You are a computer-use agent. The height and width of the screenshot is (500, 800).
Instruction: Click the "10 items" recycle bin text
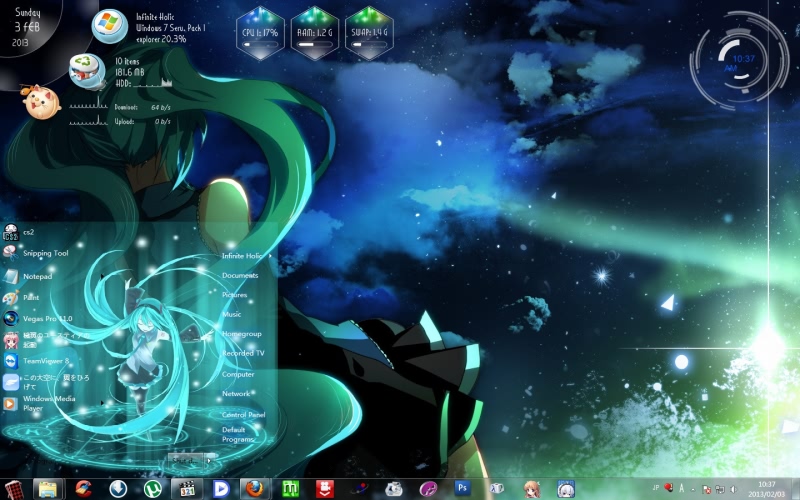point(127,61)
